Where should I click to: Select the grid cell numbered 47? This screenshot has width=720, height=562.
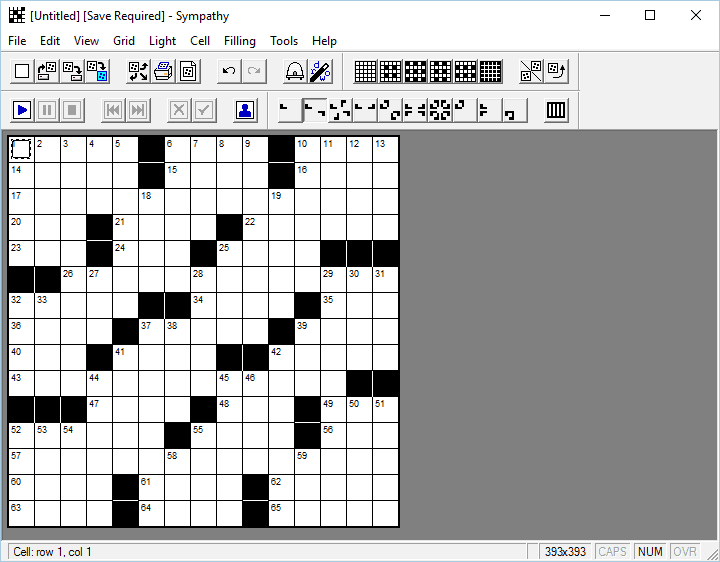100,410
